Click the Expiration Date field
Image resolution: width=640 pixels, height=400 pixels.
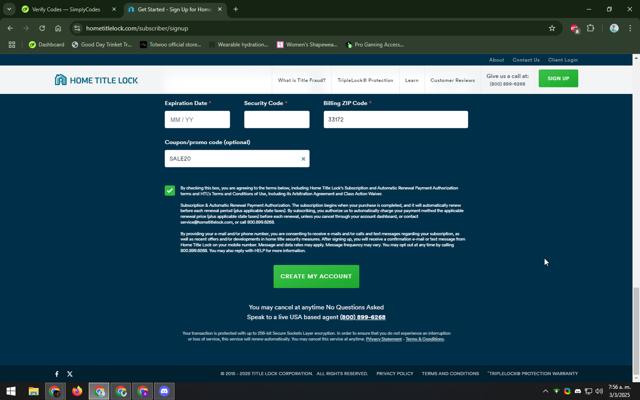(197, 119)
